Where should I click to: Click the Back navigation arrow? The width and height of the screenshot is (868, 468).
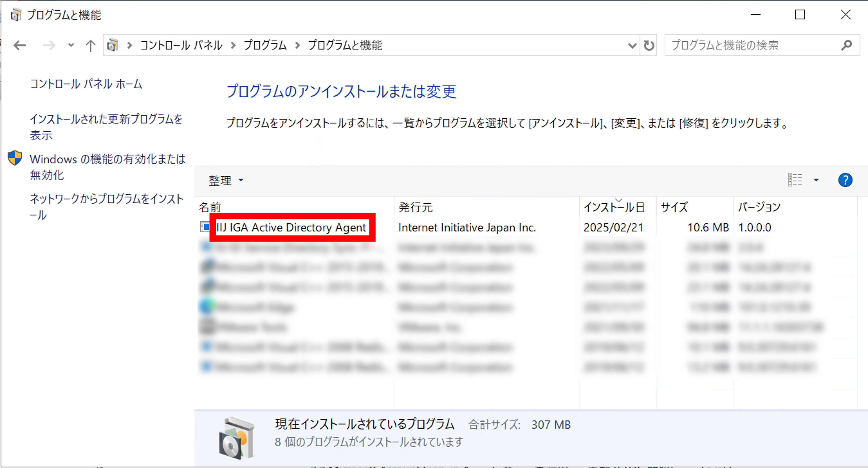click(x=20, y=45)
